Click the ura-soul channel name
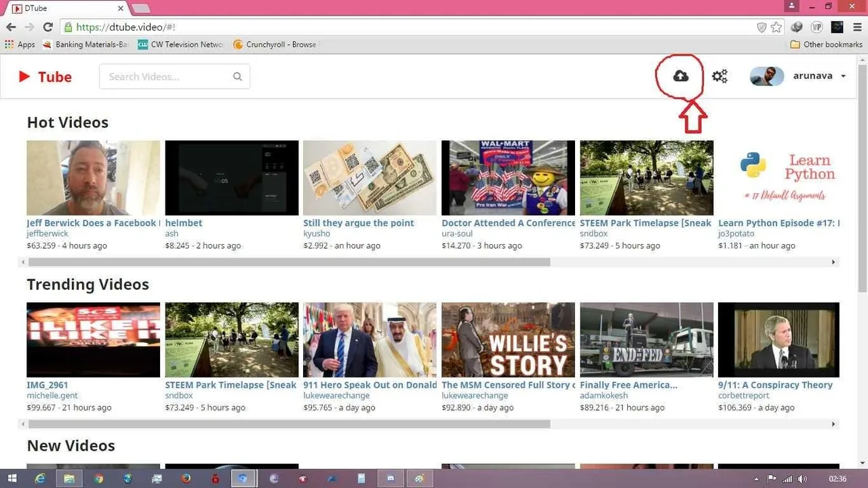This screenshot has height=488, width=868. click(x=457, y=234)
